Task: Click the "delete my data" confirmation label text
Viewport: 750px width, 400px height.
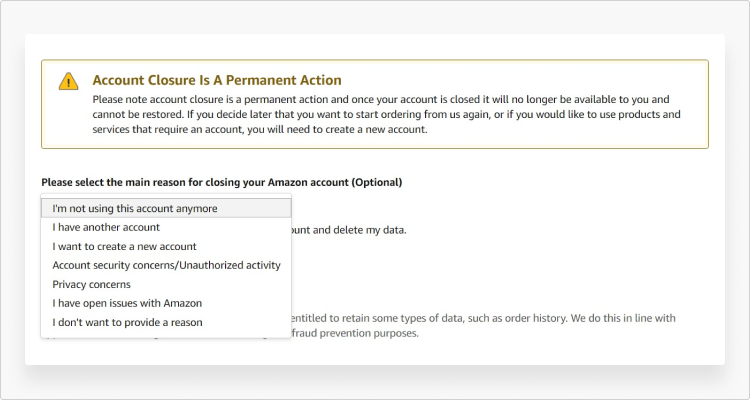Action: pyautogui.click(x=360, y=230)
